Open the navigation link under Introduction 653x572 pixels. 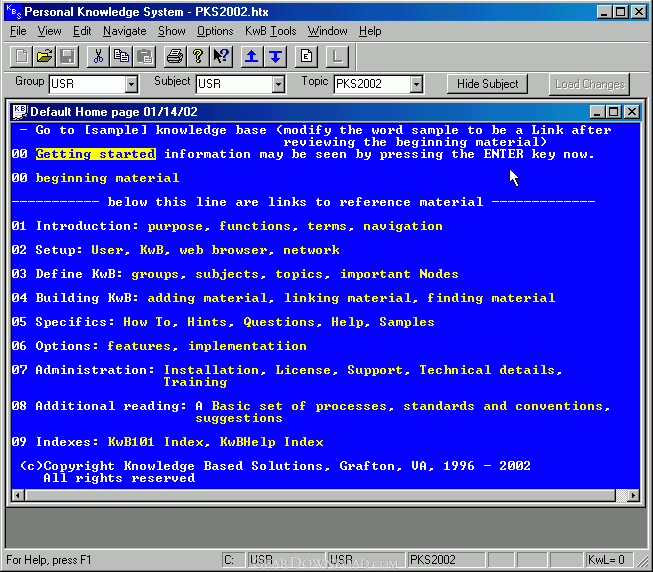tap(403, 226)
